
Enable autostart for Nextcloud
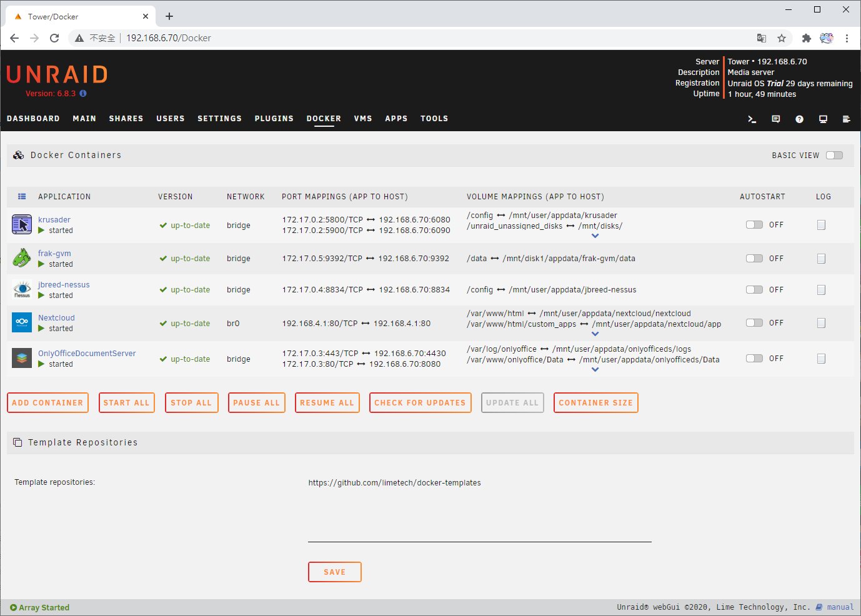tap(754, 323)
